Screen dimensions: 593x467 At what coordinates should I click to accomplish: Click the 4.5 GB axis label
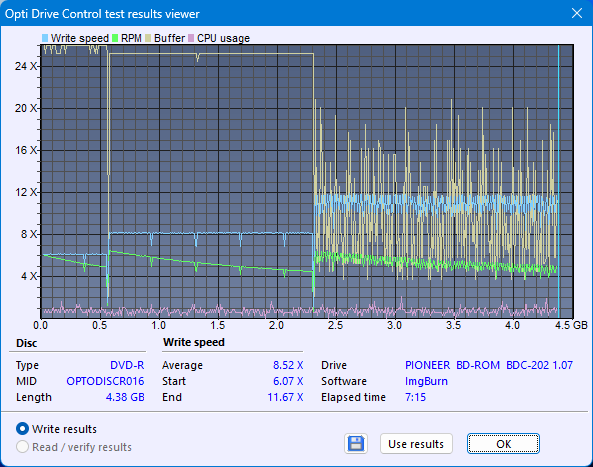click(x=571, y=325)
